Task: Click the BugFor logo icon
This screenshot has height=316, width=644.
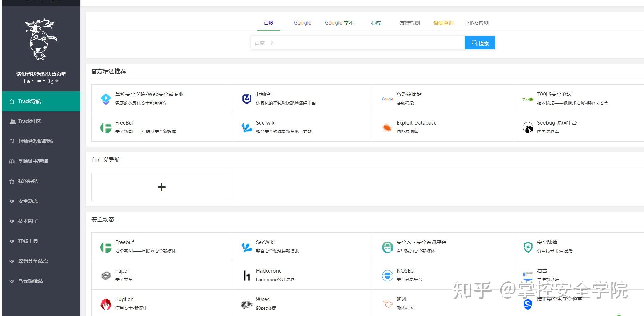Action: click(x=106, y=304)
